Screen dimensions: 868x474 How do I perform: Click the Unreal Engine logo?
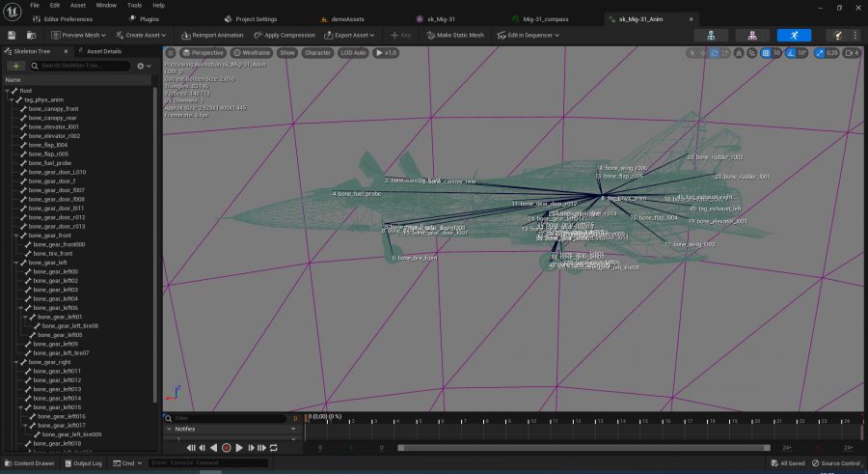point(13,11)
